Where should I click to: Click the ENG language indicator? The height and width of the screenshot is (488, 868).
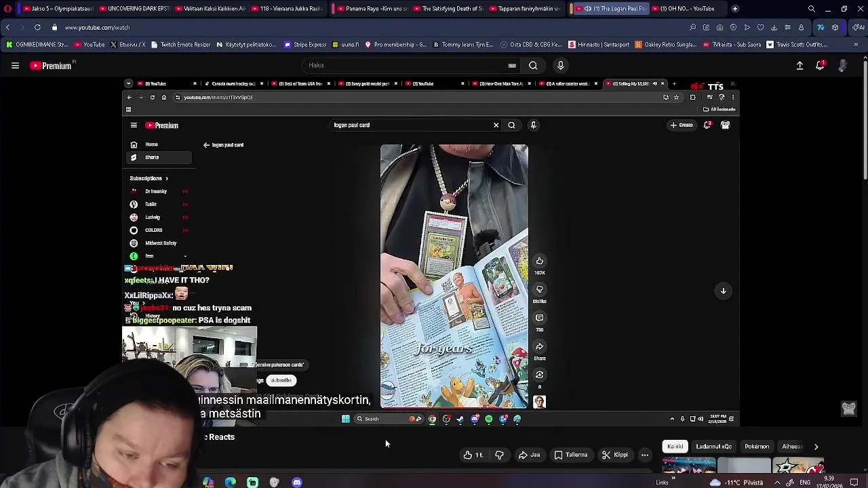(x=805, y=483)
